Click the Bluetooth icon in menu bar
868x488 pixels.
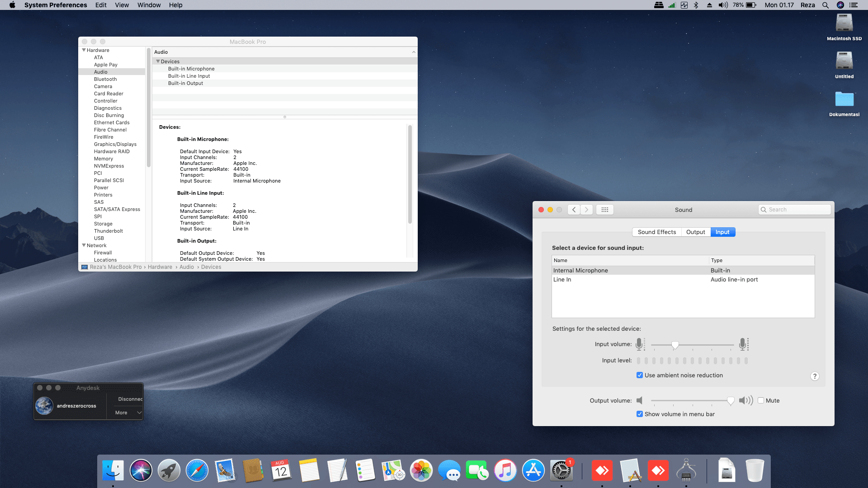(696, 5)
